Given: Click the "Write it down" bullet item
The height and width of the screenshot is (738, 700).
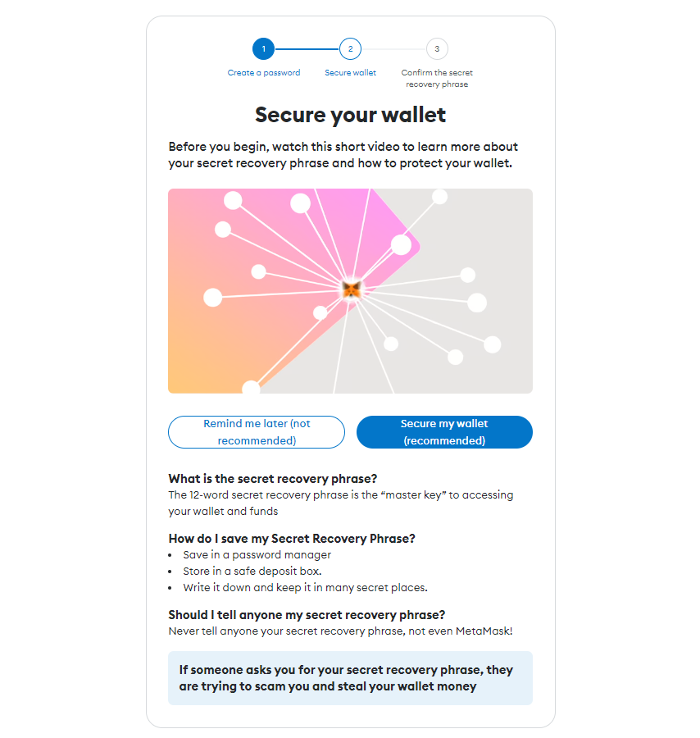Looking at the screenshot, I should coord(305,588).
